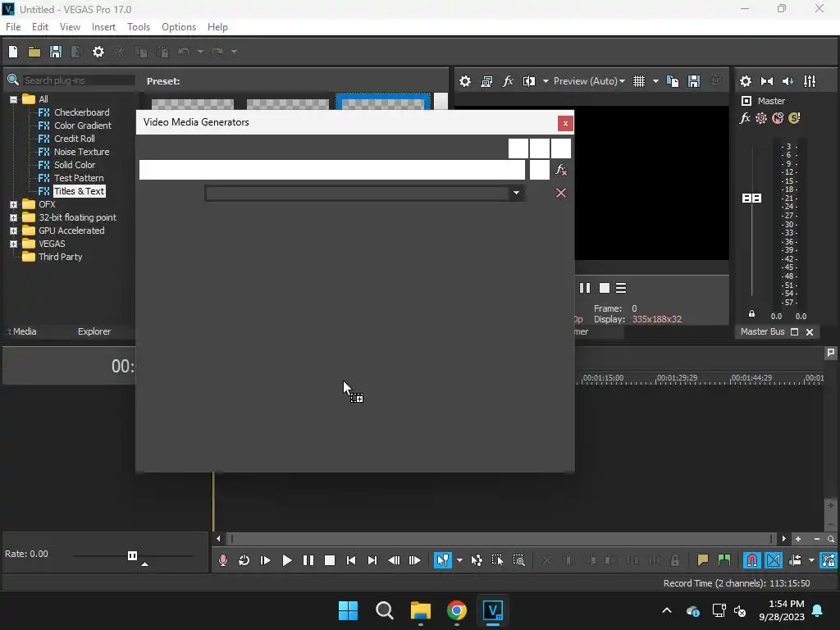Solo the Master bus
This screenshot has width=840, height=630.
pyautogui.click(x=794, y=118)
